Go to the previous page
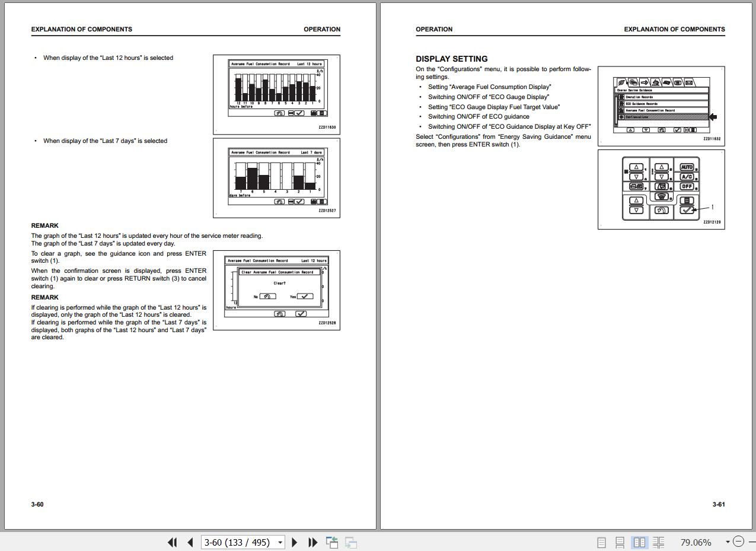Image resolution: width=756 pixels, height=551 pixels. pos(190,542)
